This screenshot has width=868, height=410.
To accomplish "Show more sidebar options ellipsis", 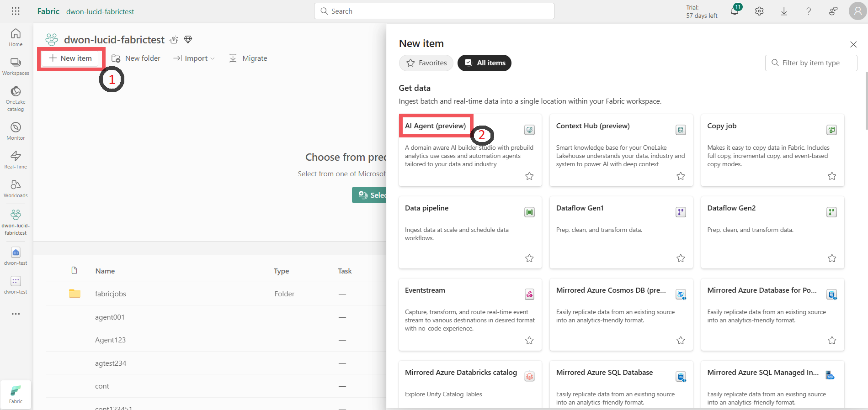I will [16, 314].
